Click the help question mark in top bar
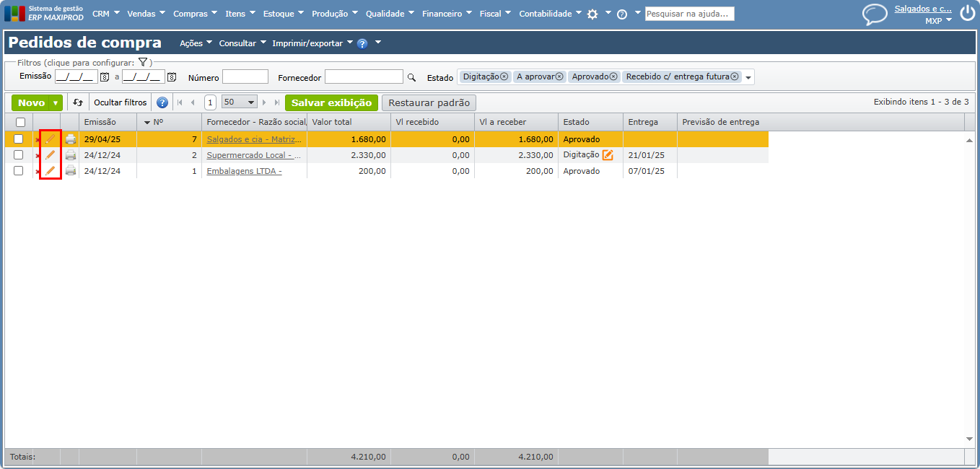Screen dimensions: 980x469 [622, 14]
